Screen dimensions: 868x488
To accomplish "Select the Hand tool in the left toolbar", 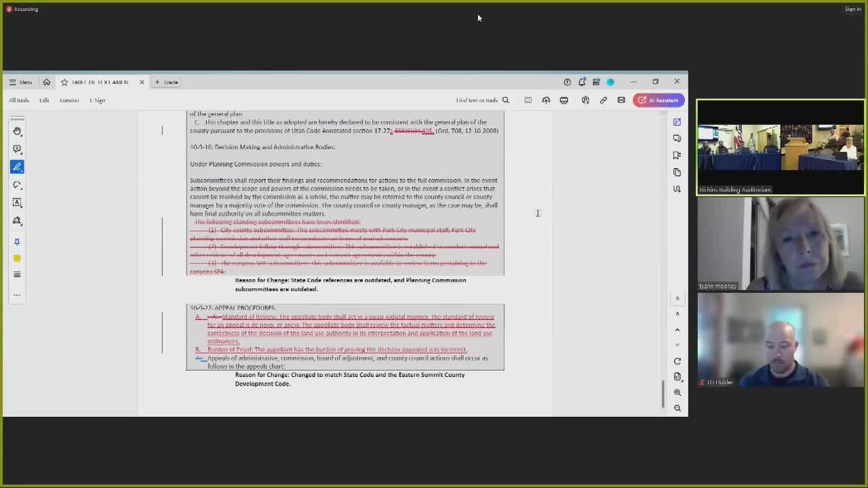I will pos(17,131).
